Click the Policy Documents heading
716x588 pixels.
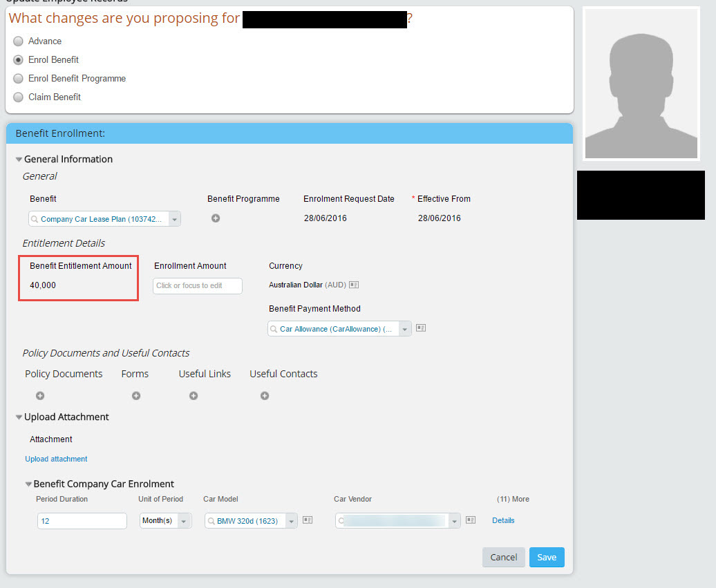(x=64, y=374)
